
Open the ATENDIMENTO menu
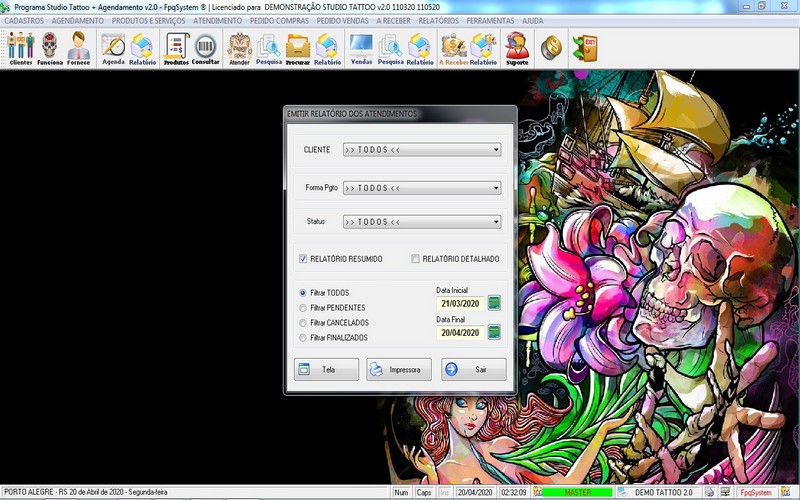(217, 21)
